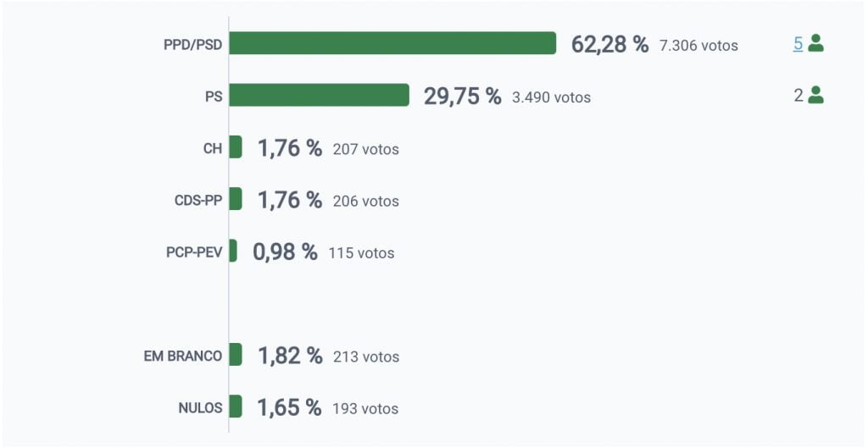
Task: Click the NULOS green bar
Action: tap(236, 407)
